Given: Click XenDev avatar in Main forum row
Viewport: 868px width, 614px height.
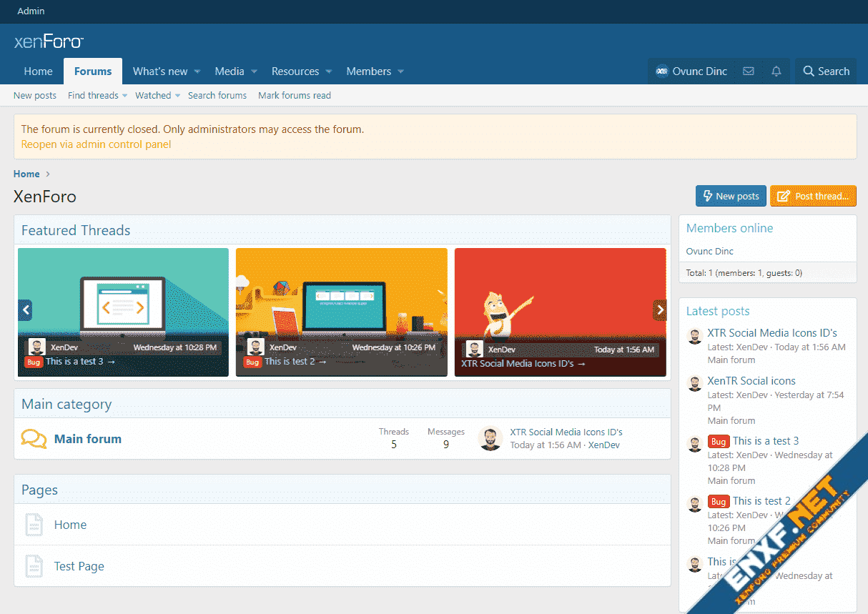Looking at the screenshot, I should [490, 438].
